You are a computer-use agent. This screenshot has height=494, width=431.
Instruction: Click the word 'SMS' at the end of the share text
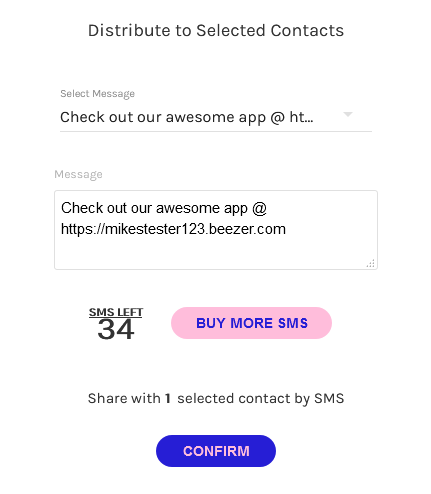point(329,398)
